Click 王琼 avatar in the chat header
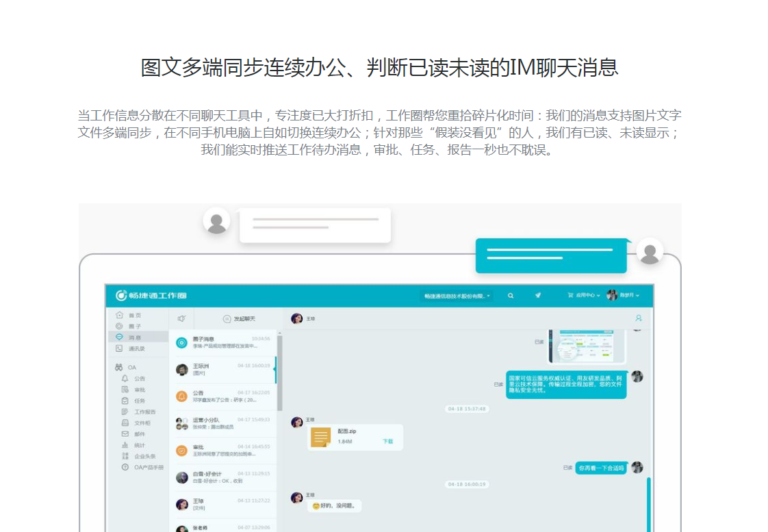This screenshot has height=532, width=768. 297,319
